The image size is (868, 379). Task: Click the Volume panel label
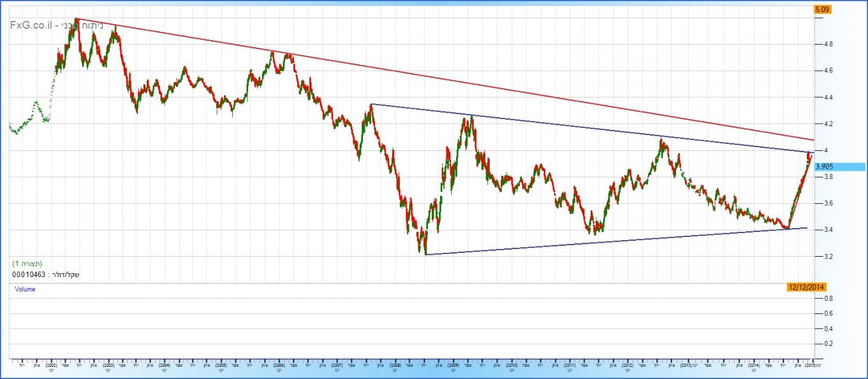tap(25, 289)
